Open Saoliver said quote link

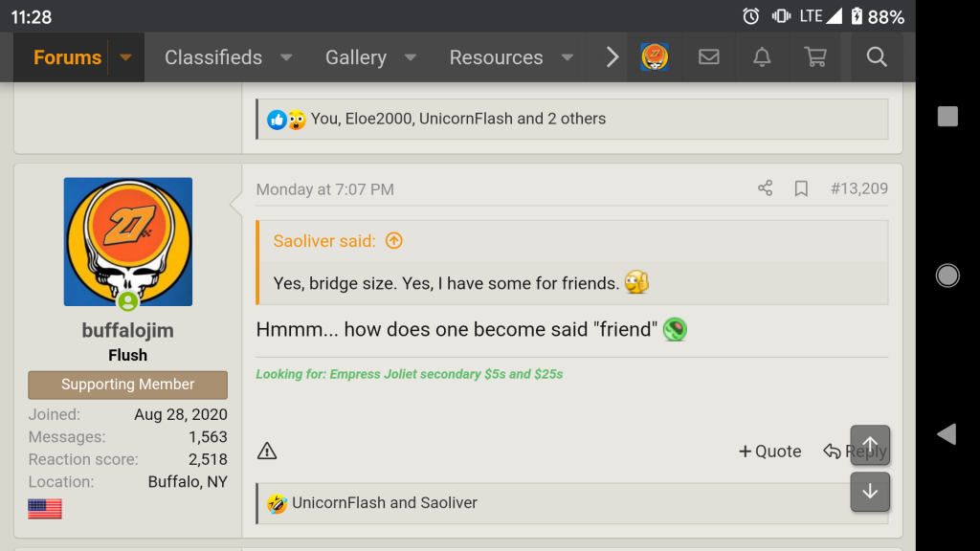[x=324, y=241]
